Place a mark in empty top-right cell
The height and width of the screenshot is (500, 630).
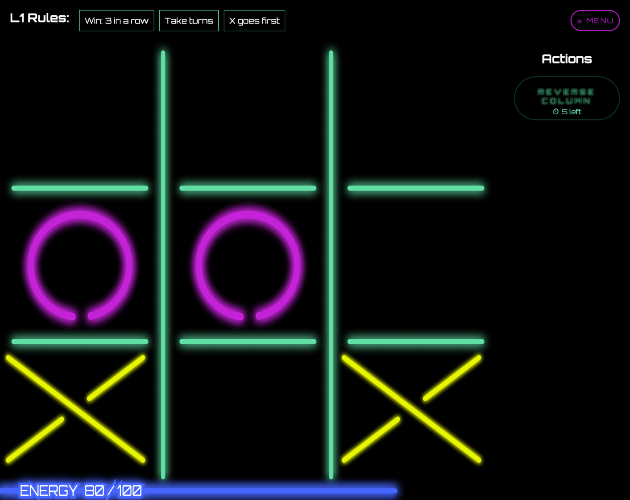click(x=416, y=117)
